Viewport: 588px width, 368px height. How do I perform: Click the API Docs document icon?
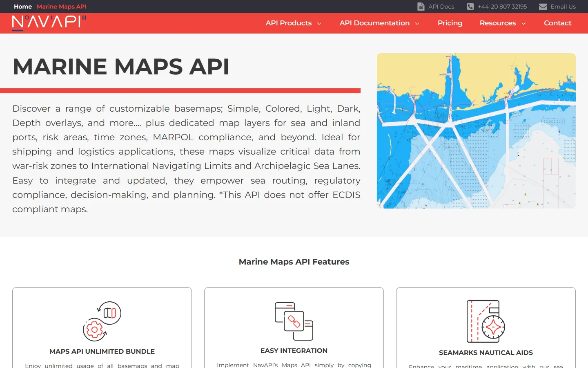[421, 7]
